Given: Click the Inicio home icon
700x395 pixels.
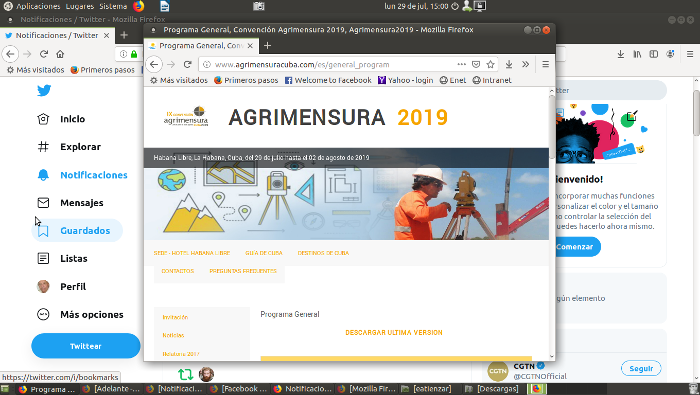Looking at the screenshot, I should [43, 119].
